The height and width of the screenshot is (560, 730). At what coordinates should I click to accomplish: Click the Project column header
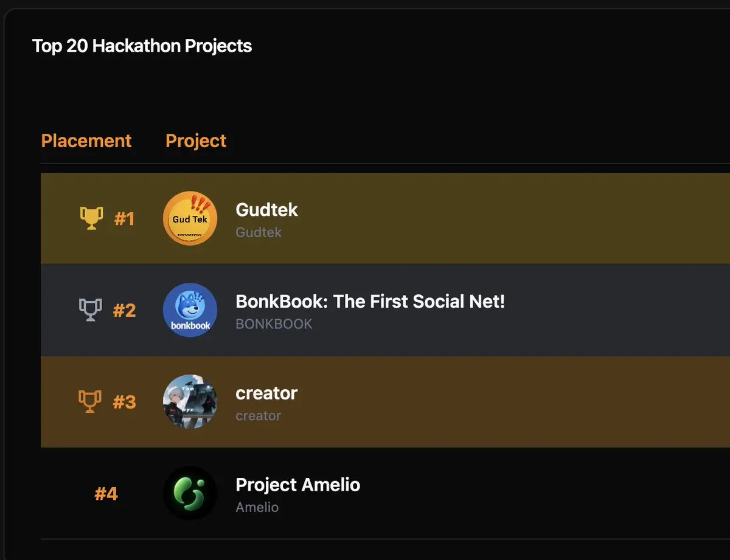coord(196,141)
